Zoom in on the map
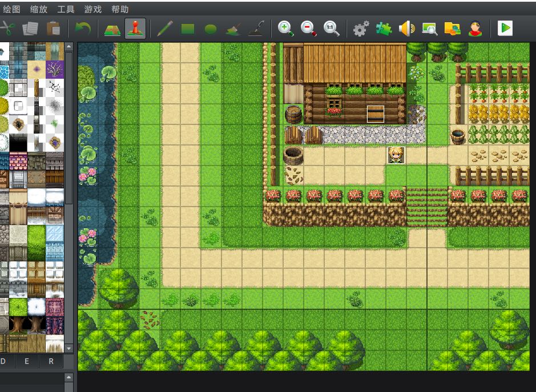The height and width of the screenshot is (392, 536). (x=286, y=29)
